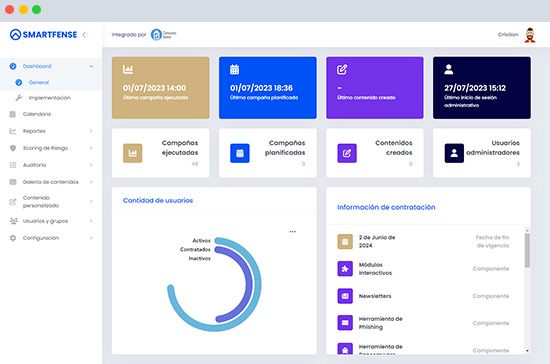Click the 27/07/2023 15:12 date text

click(475, 88)
